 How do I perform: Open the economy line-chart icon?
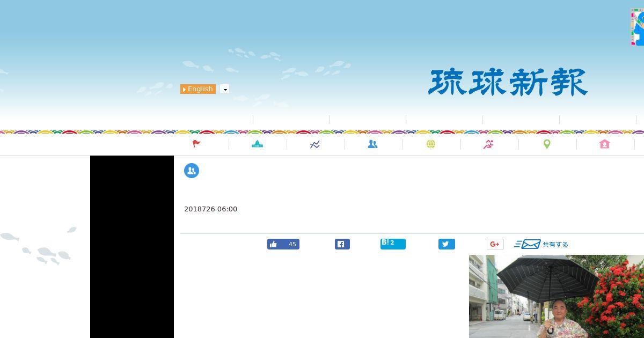click(315, 144)
